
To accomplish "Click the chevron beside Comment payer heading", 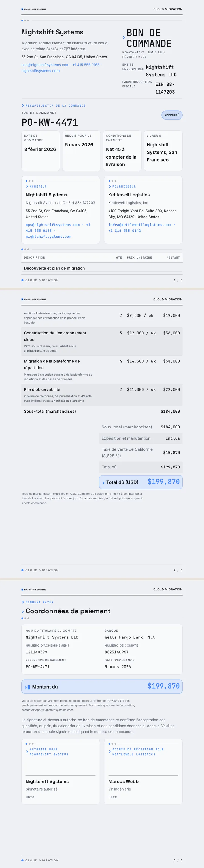I will pos(23,602).
